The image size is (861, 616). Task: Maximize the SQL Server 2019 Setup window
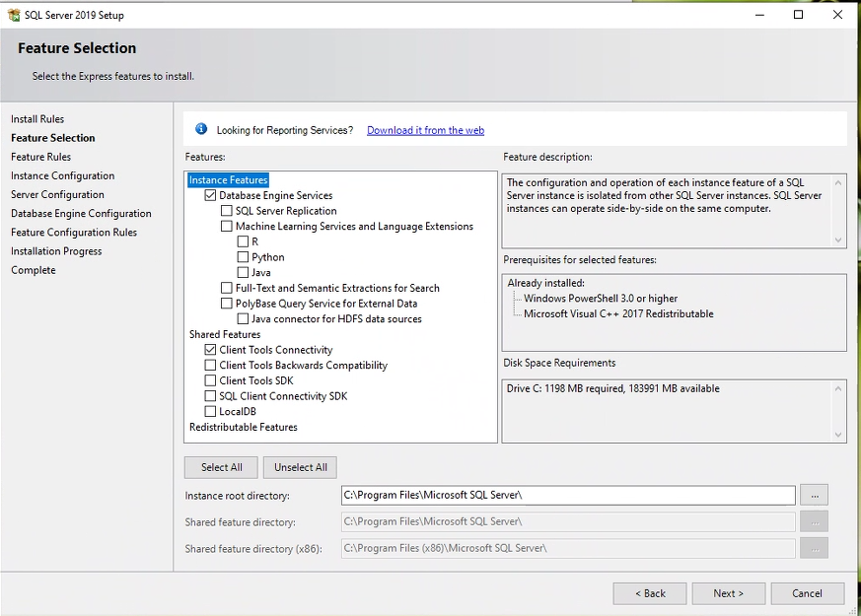(799, 15)
